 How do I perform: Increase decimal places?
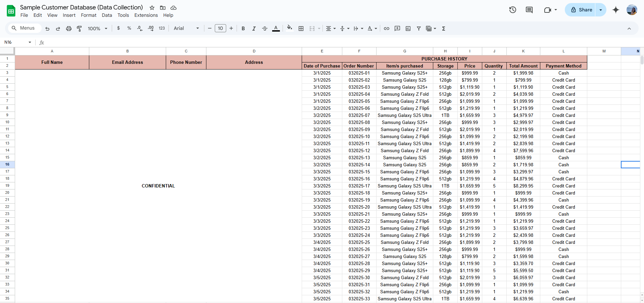151,29
